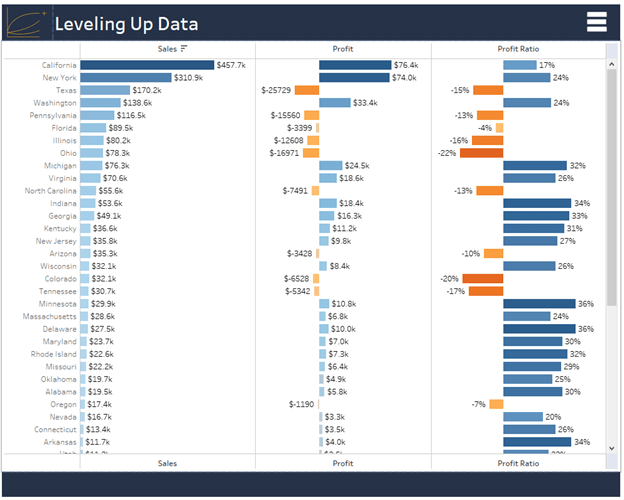
Task: Select the Leveling Up Data title
Action: (126, 24)
